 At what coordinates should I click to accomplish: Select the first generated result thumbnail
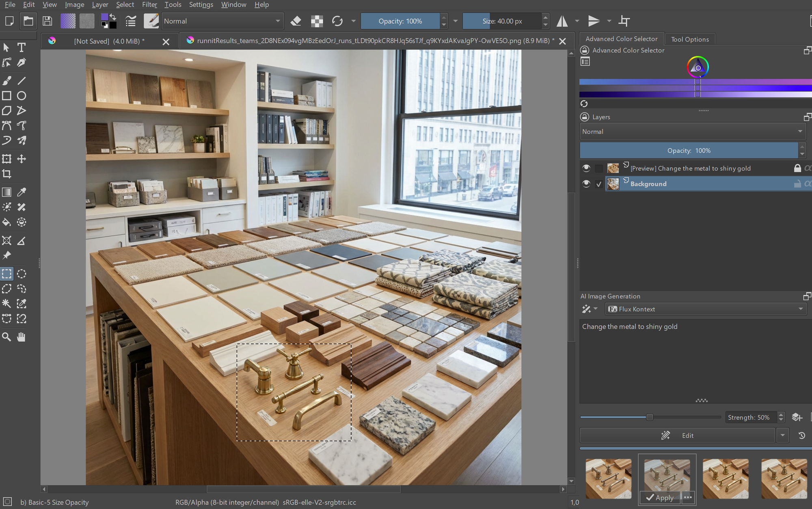point(608,478)
